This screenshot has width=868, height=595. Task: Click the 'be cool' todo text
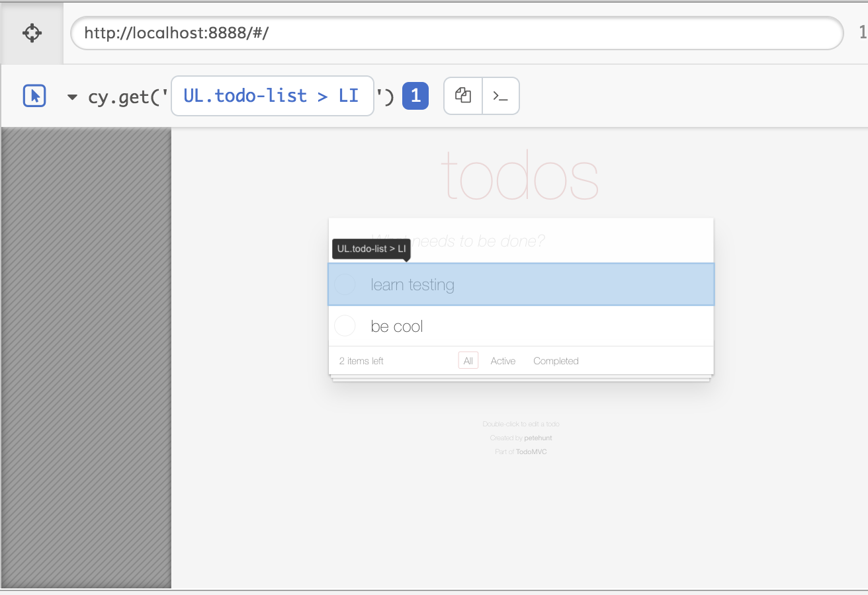(x=397, y=327)
